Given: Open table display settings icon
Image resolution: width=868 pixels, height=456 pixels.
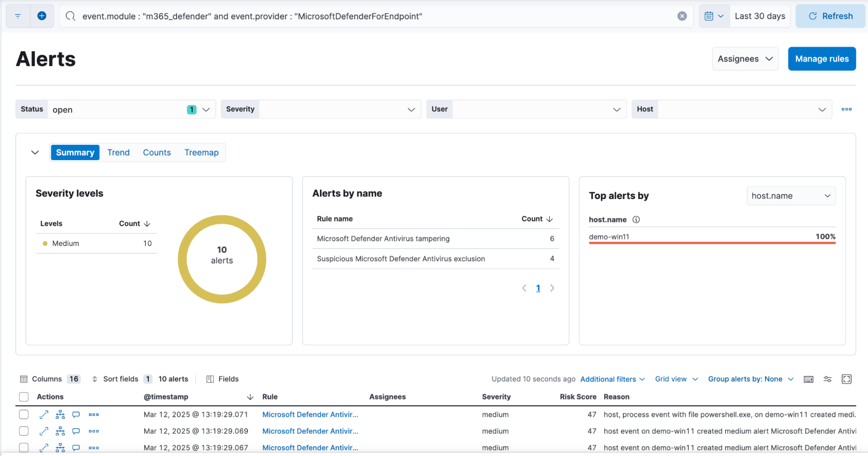Looking at the screenshot, I should pyautogui.click(x=828, y=379).
